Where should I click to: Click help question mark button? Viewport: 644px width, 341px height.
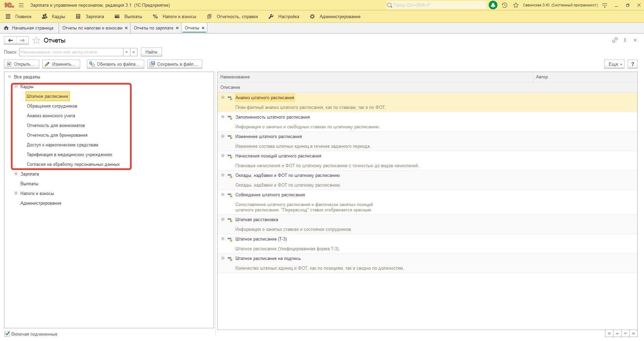click(632, 64)
